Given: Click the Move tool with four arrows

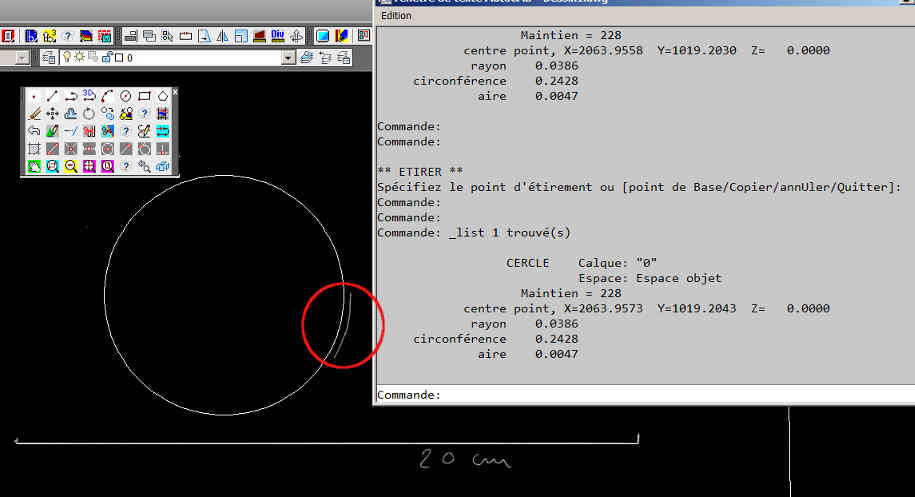Looking at the screenshot, I should (x=52, y=114).
